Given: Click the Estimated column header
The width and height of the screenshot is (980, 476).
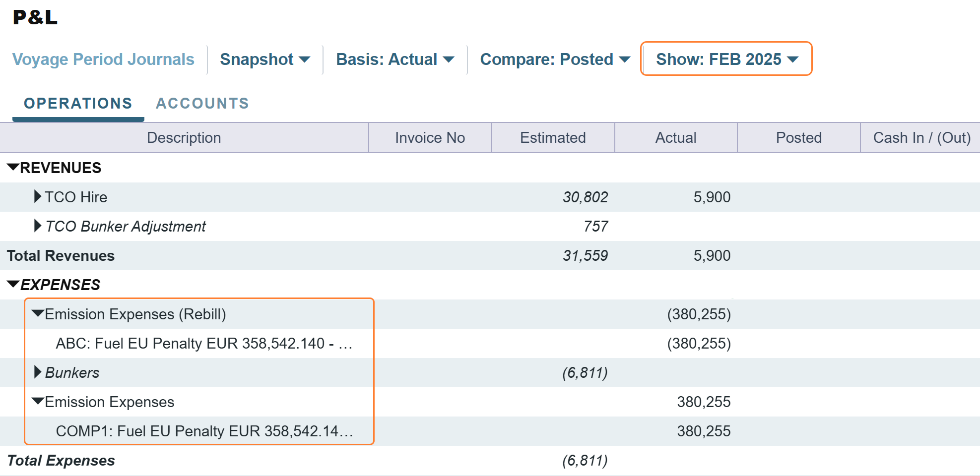Looking at the screenshot, I should 553,137.
